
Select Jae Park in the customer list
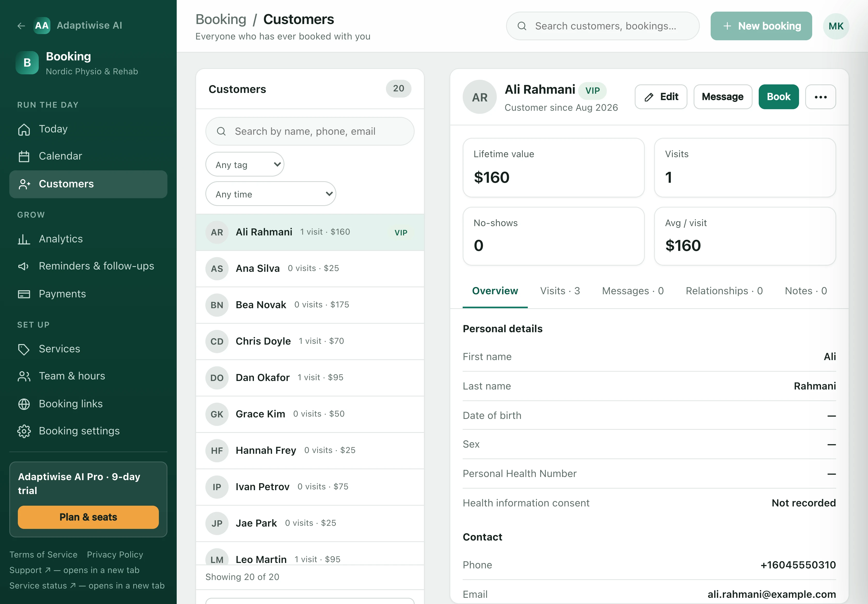[x=310, y=523]
